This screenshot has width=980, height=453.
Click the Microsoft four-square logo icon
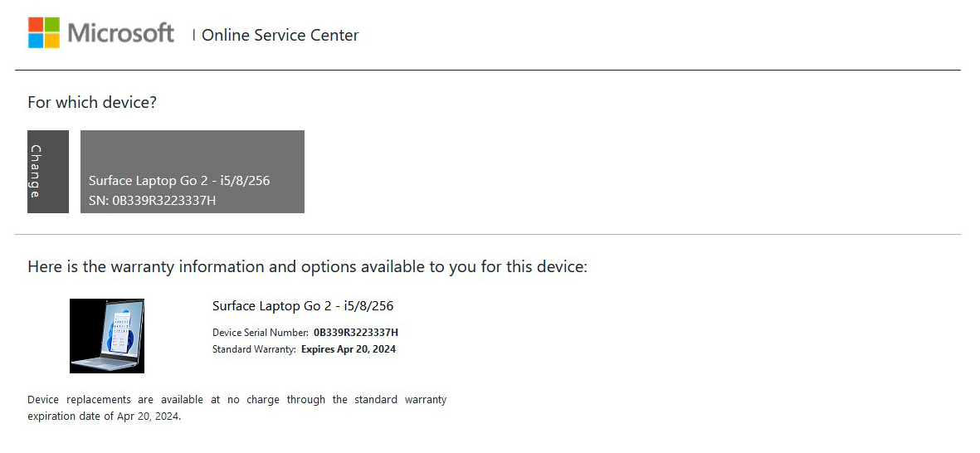[x=44, y=32]
